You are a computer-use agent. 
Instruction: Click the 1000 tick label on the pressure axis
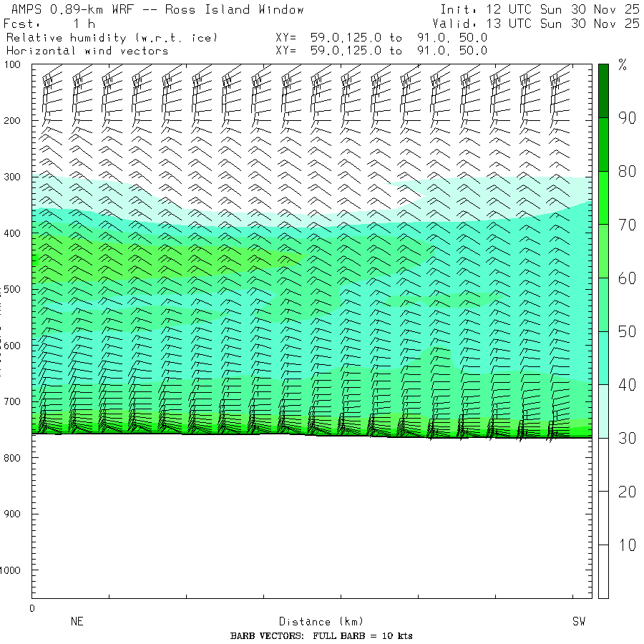coord(14,570)
